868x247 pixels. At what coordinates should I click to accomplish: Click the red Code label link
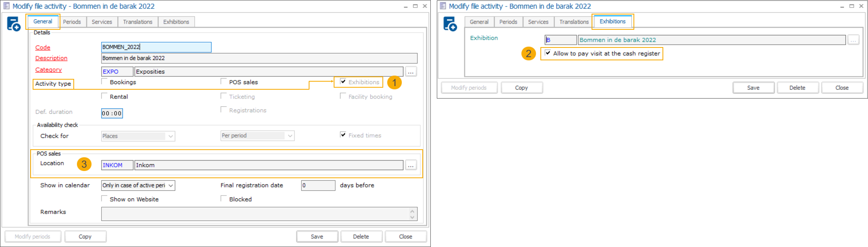coord(43,47)
